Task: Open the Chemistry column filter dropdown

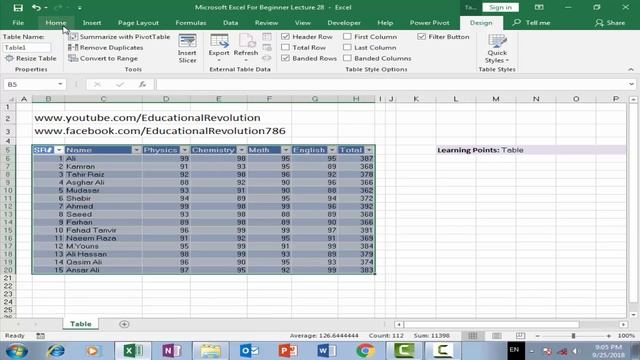Action: [x=242, y=150]
